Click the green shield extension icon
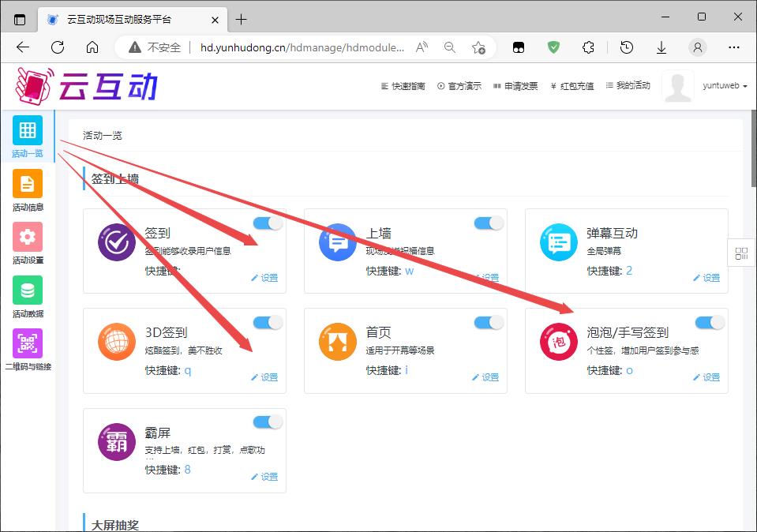This screenshot has height=532, width=757. (553, 47)
